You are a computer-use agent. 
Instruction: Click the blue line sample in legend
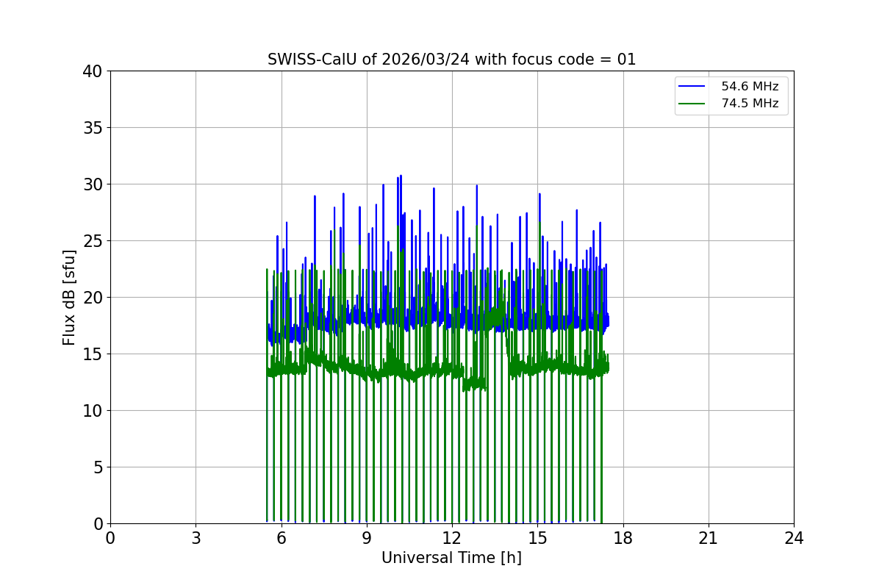(693, 87)
